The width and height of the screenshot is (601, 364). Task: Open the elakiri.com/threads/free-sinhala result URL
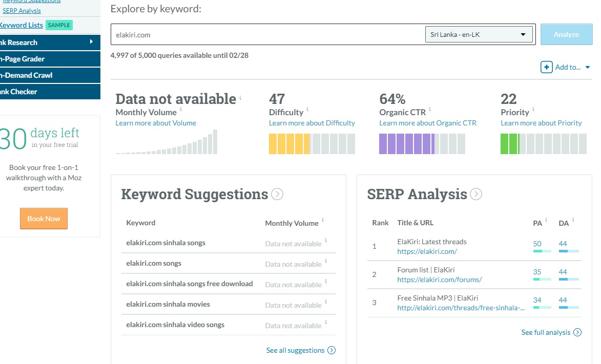(461, 308)
